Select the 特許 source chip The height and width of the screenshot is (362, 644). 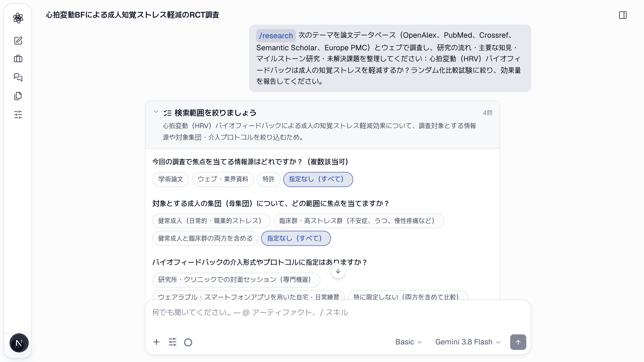268,179
